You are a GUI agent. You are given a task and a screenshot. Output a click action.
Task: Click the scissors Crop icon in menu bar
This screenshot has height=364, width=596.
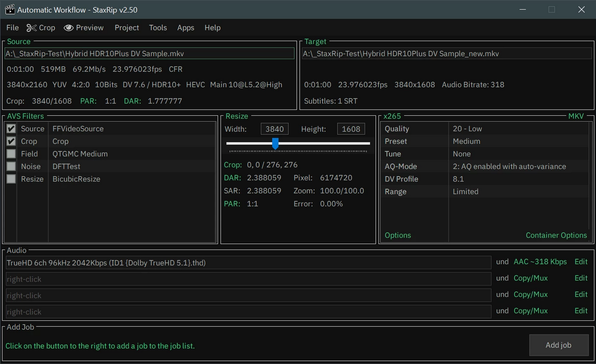point(31,28)
